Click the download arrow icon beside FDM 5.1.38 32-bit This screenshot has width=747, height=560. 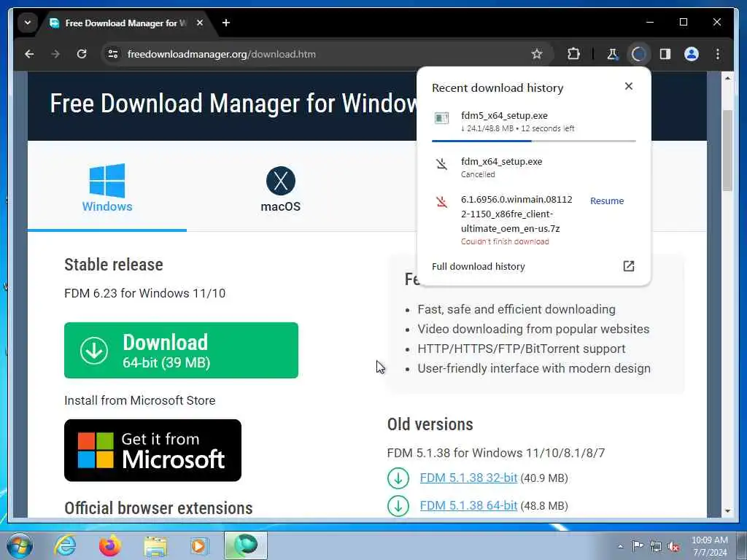[398, 478]
